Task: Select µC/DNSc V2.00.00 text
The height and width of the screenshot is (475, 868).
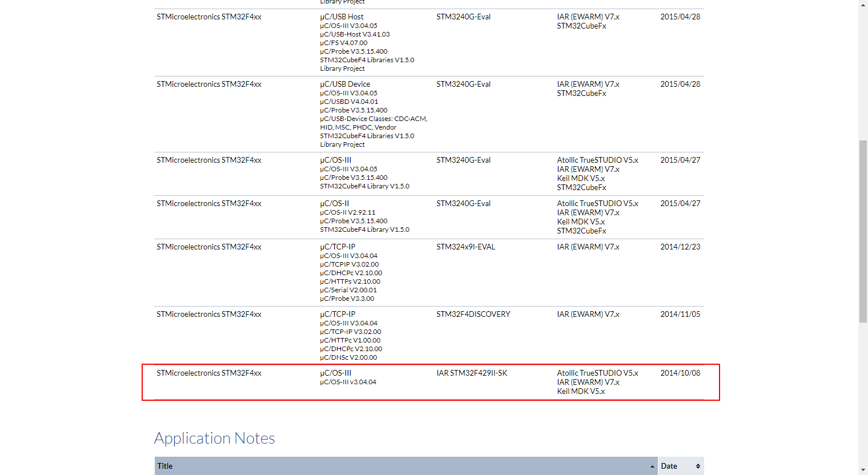Action: pos(348,357)
